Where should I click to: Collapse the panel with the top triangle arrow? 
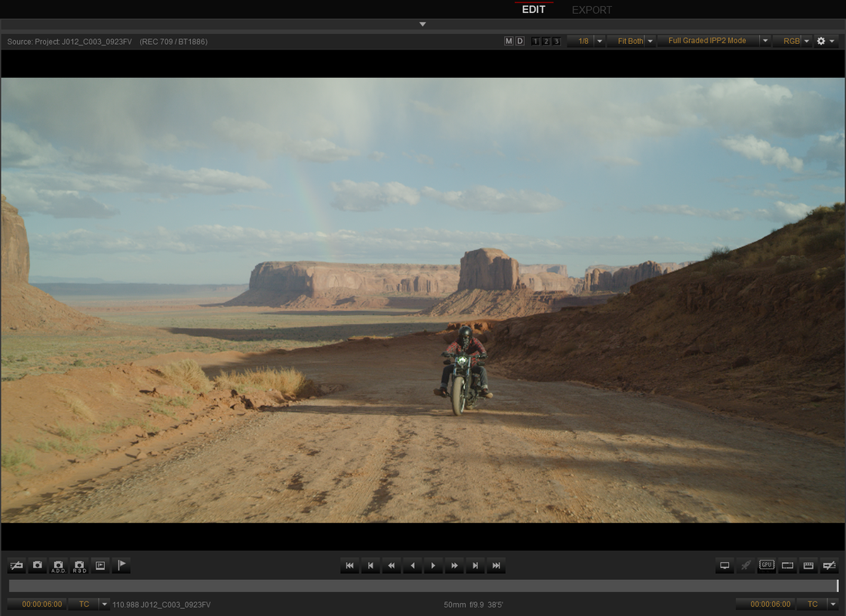click(423, 25)
